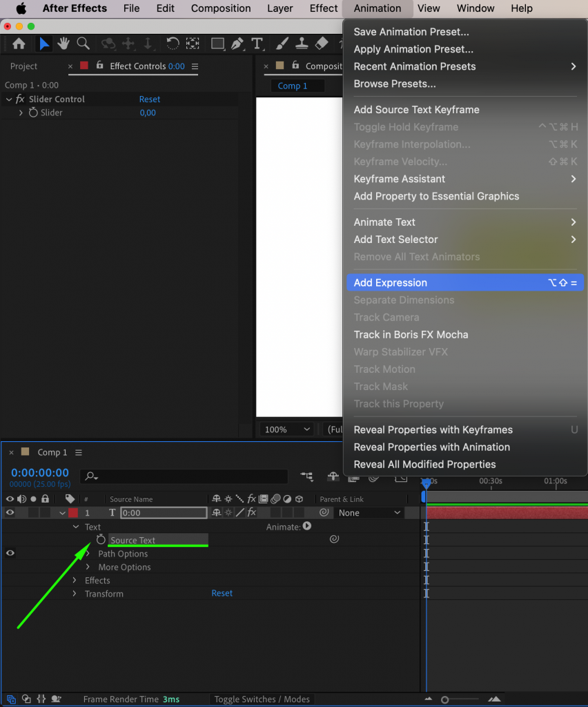The width and height of the screenshot is (588, 707).
Task: Open the zoom level dropdown showing 100%
Action: pyautogui.click(x=286, y=429)
